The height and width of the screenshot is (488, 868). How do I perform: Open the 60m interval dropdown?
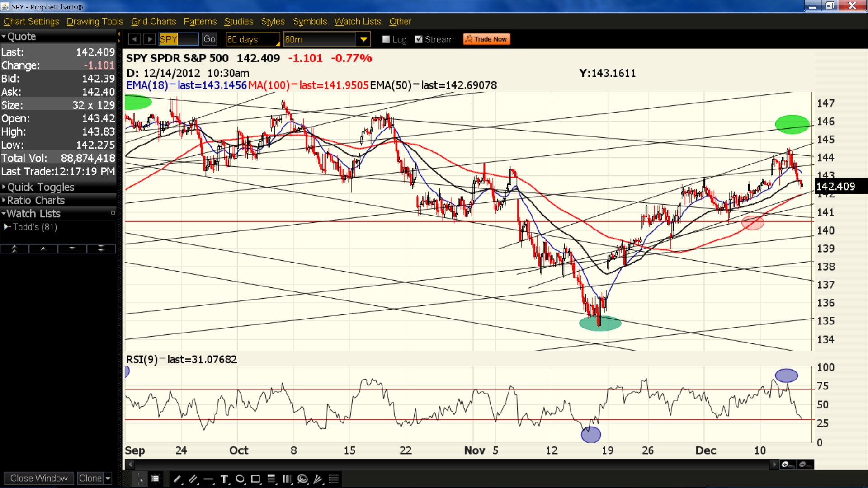pyautogui.click(x=363, y=39)
